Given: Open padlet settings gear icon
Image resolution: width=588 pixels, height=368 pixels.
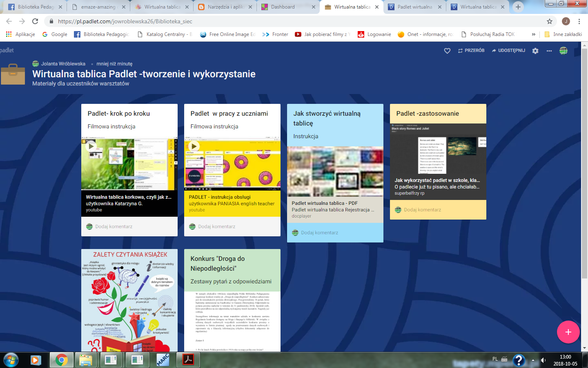Looking at the screenshot, I should coord(535,51).
